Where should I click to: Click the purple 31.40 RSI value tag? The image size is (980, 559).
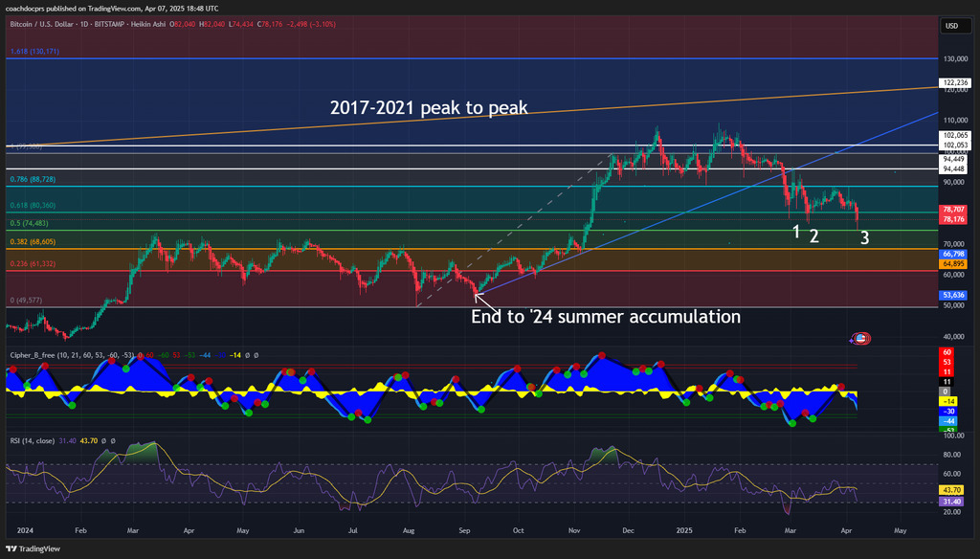point(952,502)
